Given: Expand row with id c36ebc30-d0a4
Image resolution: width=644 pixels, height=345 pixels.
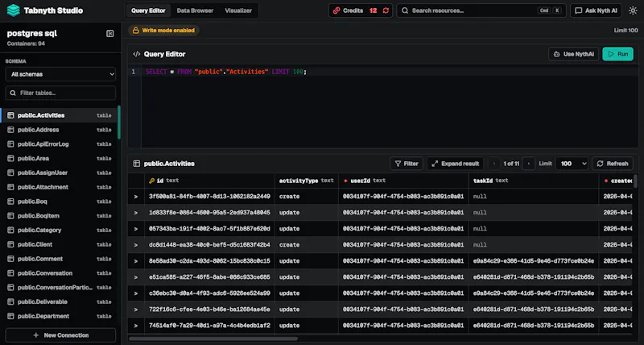Looking at the screenshot, I should point(136,293).
